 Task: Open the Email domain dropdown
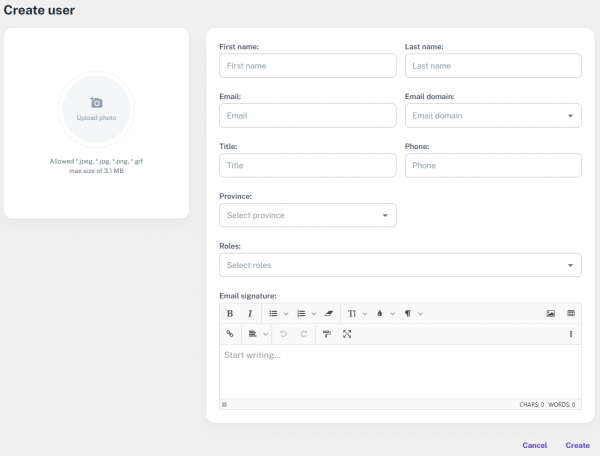(x=493, y=116)
